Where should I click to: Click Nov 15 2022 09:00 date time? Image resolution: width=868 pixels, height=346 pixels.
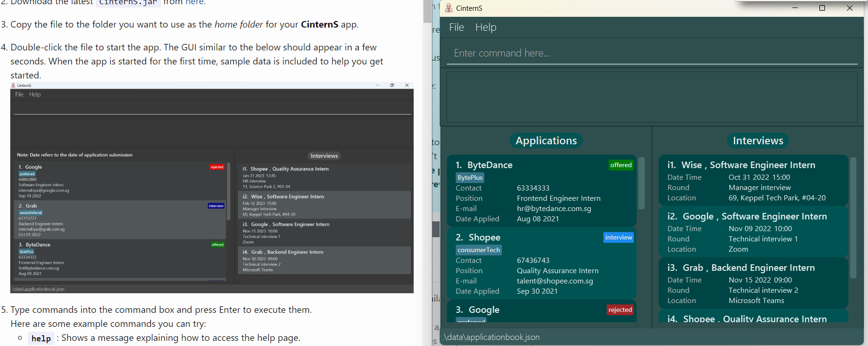tap(760, 280)
